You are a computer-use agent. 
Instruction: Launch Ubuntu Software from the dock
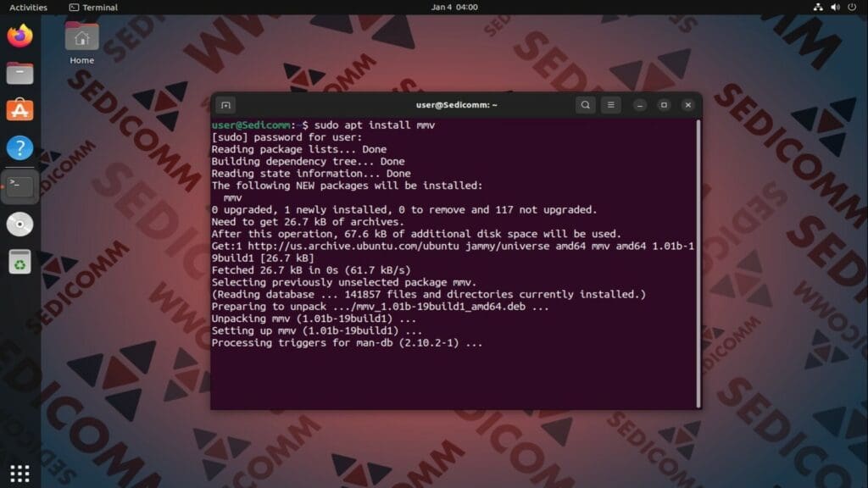pos(19,109)
